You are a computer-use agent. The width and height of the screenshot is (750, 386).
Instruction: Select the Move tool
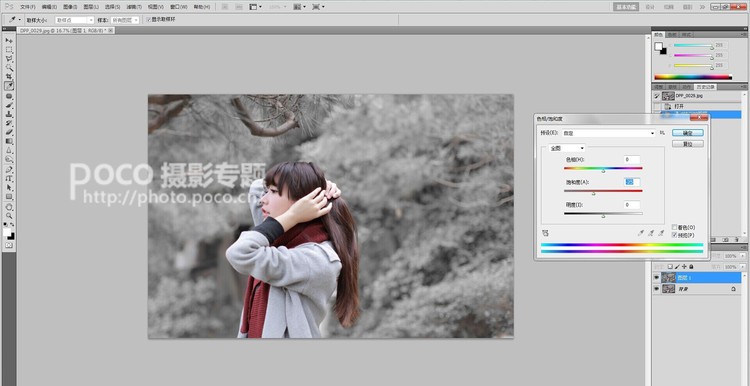coord(9,41)
